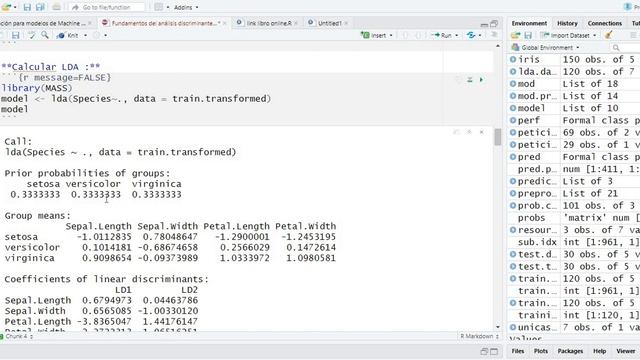
Task: Click the publish icon in editor toolbar
Action: (471, 36)
